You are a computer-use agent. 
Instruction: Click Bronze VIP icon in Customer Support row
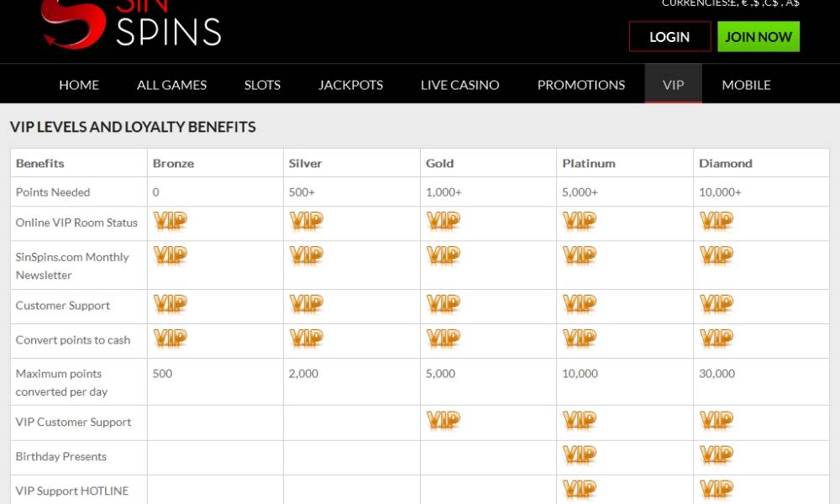pos(170,304)
